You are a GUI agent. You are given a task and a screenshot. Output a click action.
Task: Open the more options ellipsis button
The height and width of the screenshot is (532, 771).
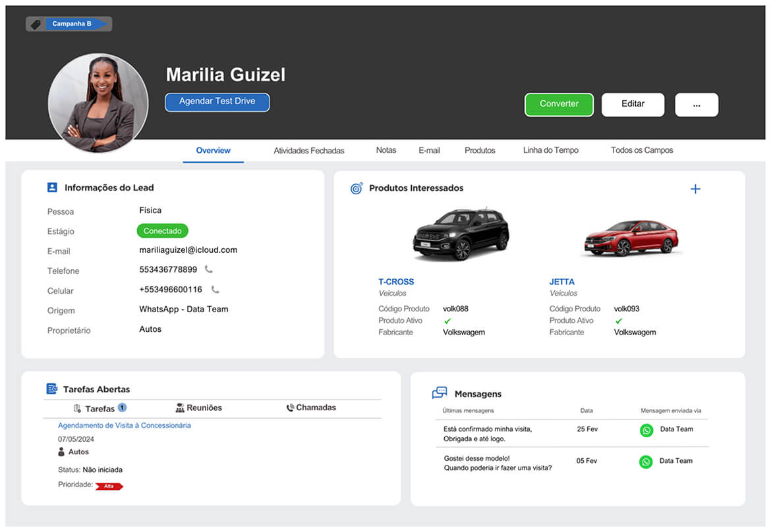coord(697,104)
